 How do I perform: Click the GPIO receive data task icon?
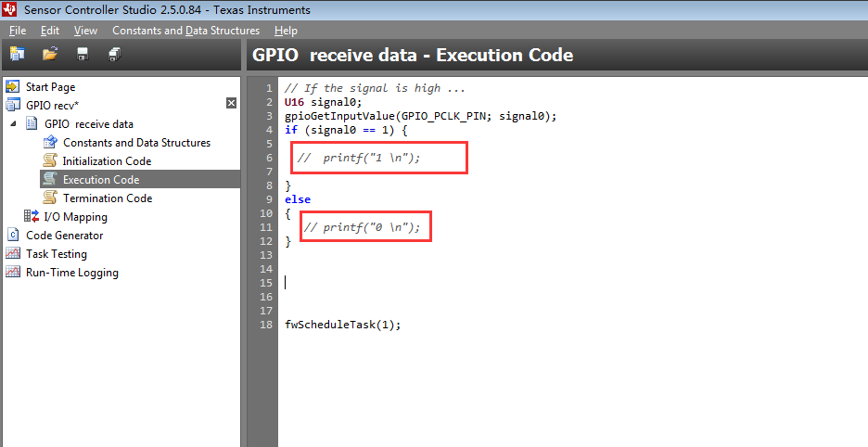pos(32,123)
